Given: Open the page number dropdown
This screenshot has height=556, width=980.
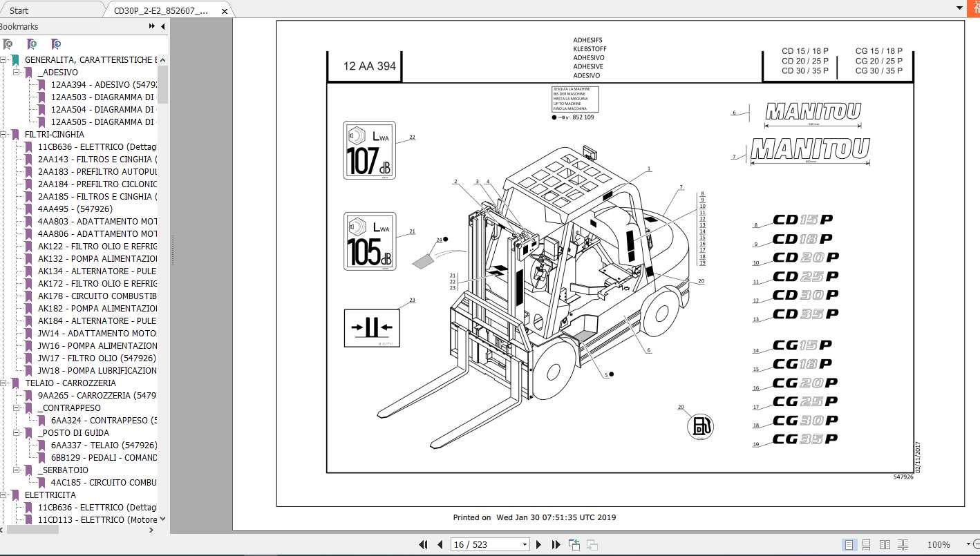Looking at the screenshot, I should (525, 544).
